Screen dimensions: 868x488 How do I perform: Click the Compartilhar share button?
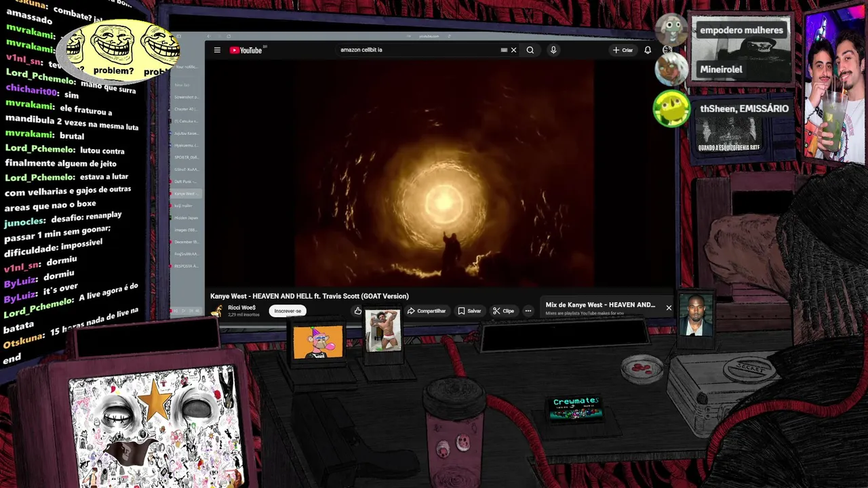point(426,311)
